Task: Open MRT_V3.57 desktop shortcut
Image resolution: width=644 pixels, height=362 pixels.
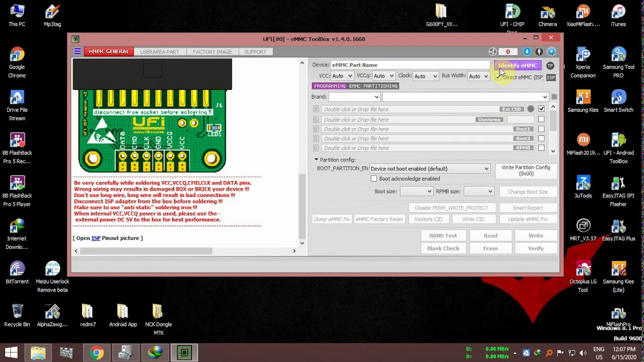Action: click(x=583, y=230)
